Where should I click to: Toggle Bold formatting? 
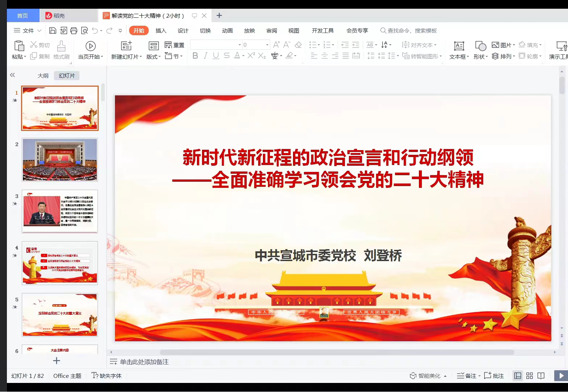[x=195, y=55]
